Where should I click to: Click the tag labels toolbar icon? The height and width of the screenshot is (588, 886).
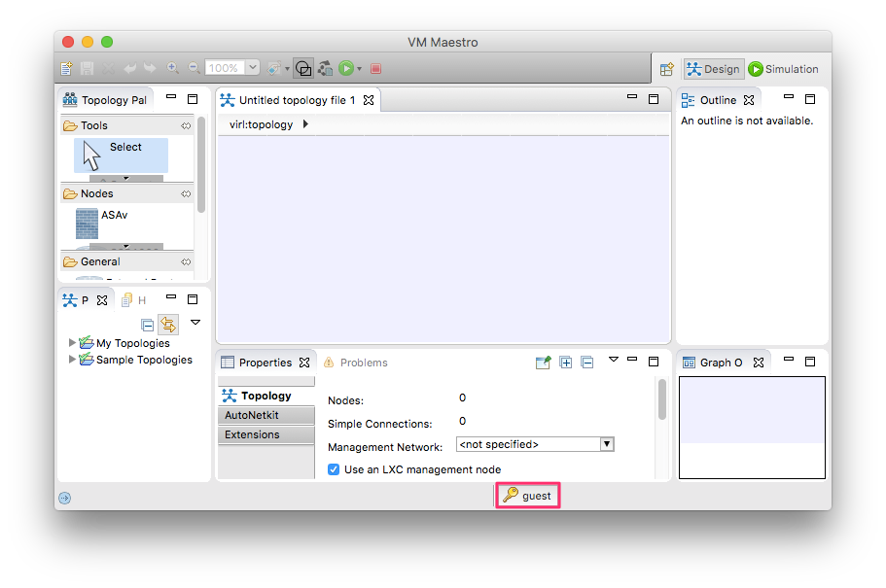pos(274,68)
